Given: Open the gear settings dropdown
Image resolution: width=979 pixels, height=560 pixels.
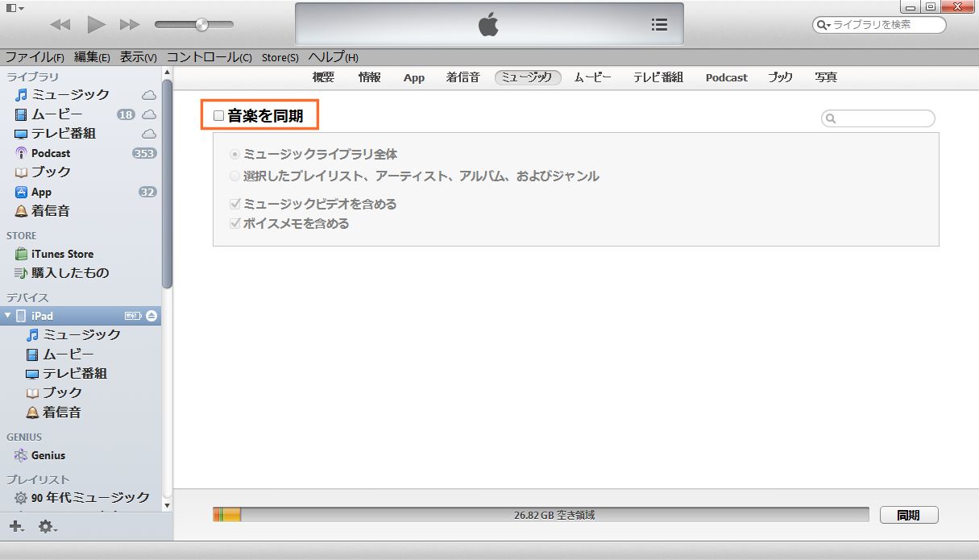Looking at the screenshot, I should click(48, 526).
